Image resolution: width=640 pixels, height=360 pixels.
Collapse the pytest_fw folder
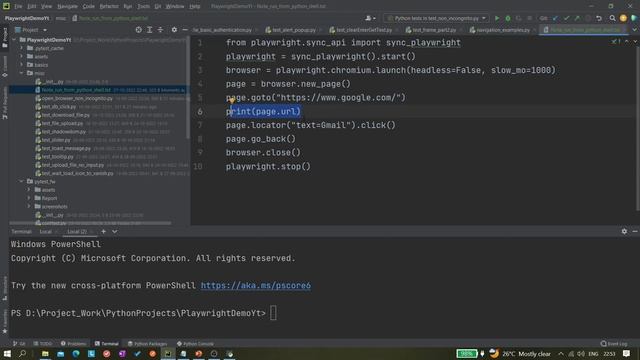pyautogui.click(x=22, y=181)
